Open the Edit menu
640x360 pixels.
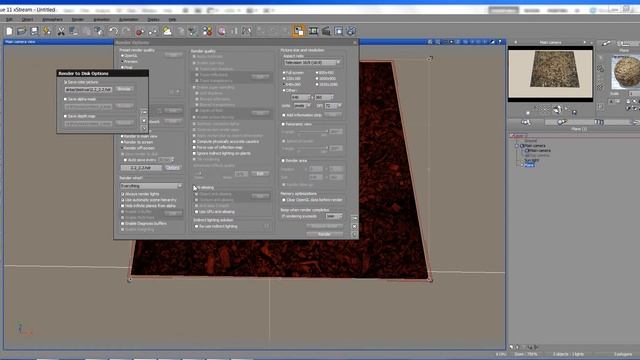click(x=9, y=19)
